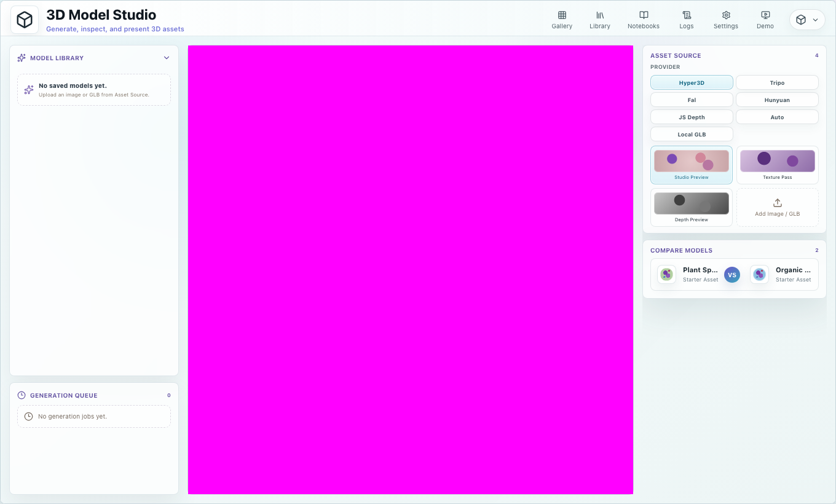
Task: Collapse the Model Library panel chevron
Action: click(x=167, y=58)
